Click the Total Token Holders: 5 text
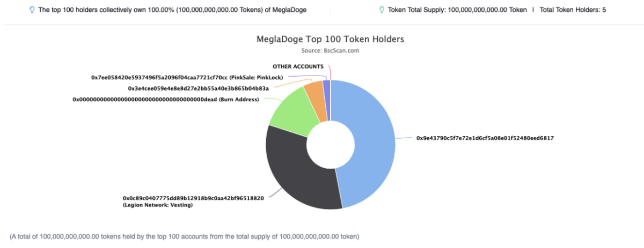The width and height of the screenshot is (644, 248). click(573, 10)
